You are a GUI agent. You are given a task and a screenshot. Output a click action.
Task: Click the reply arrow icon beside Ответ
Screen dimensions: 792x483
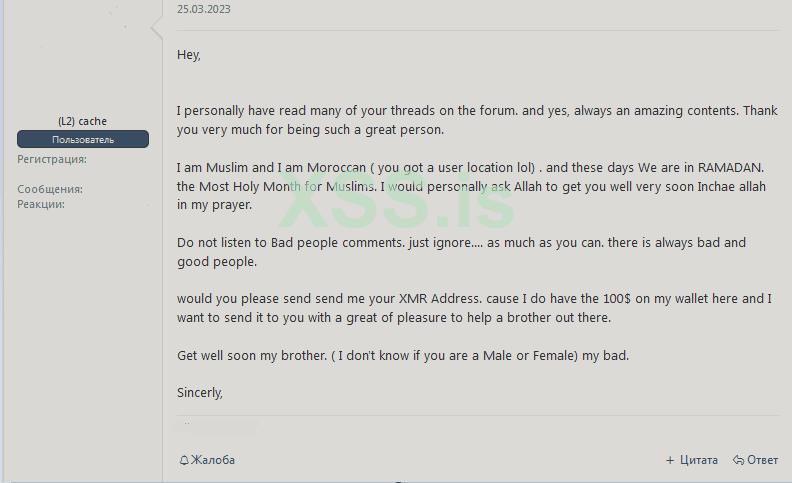tap(738, 460)
